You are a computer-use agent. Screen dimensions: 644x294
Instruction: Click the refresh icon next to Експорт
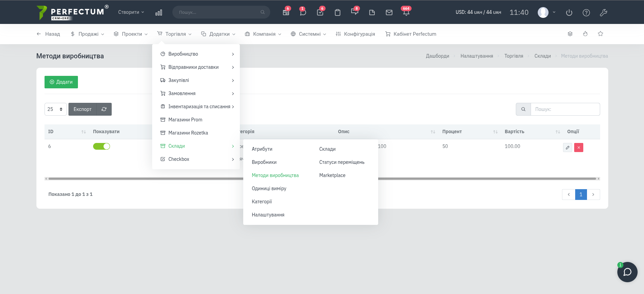104,109
